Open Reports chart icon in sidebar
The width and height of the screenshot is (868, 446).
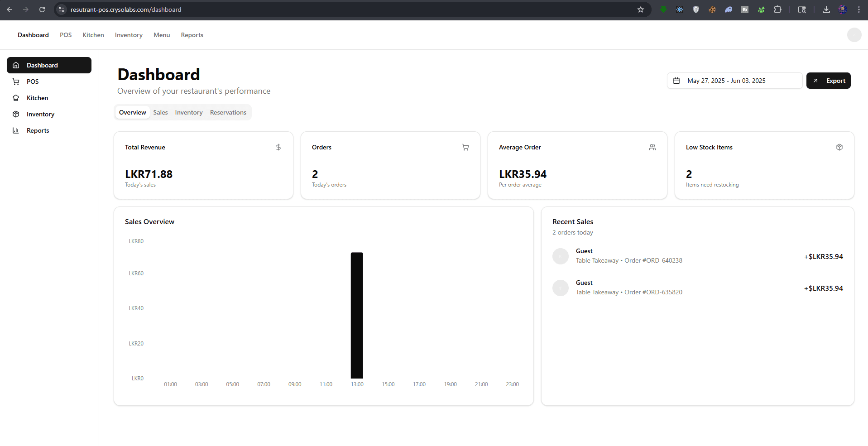point(16,130)
